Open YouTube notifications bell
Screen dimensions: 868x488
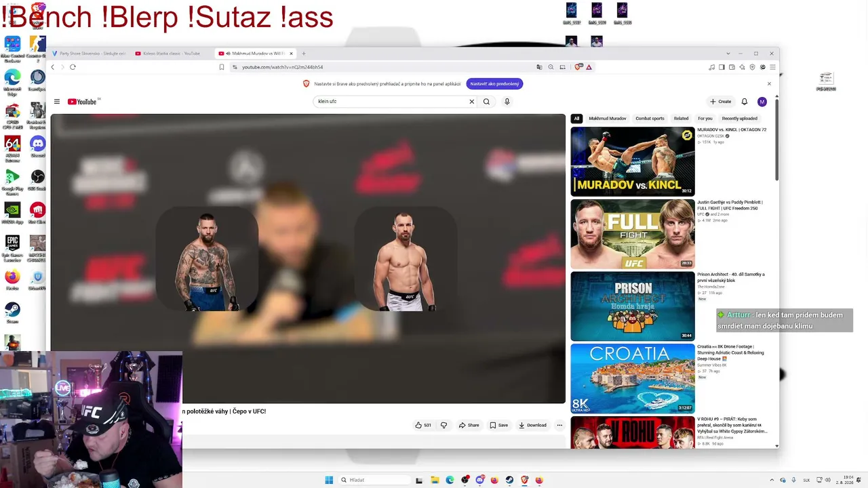pos(744,102)
